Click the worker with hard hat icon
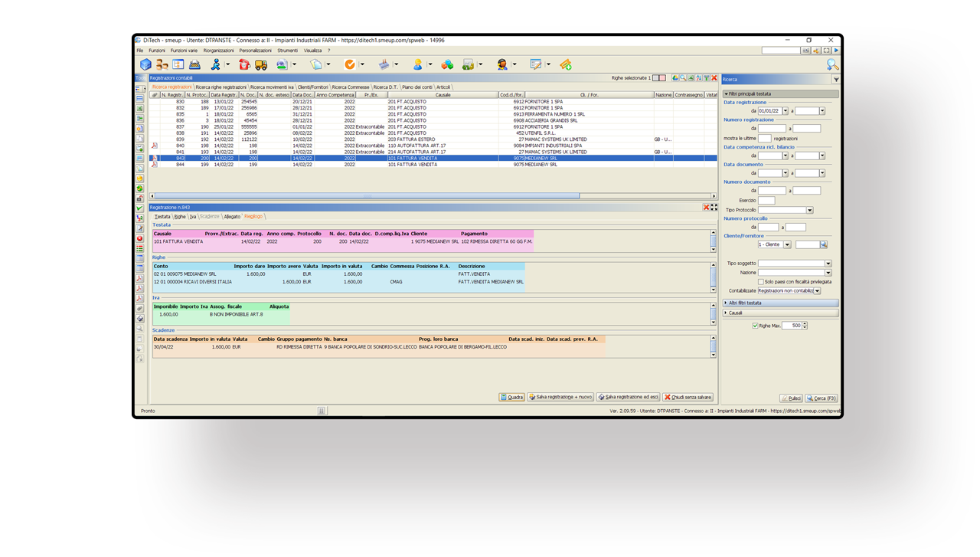Screen dimensions: 980x557 [417, 65]
